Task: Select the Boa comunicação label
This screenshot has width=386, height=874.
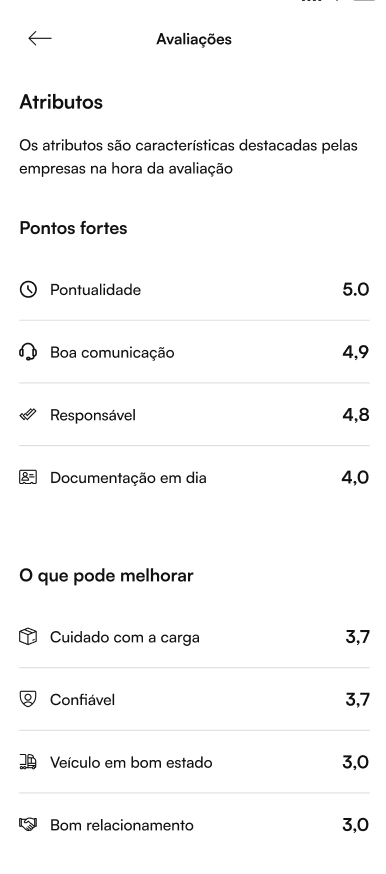Action: click(112, 353)
